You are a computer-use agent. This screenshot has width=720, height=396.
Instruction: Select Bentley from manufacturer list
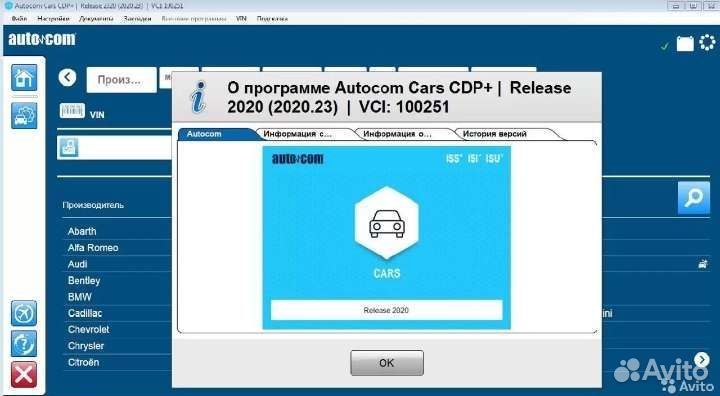click(x=84, y=280)
